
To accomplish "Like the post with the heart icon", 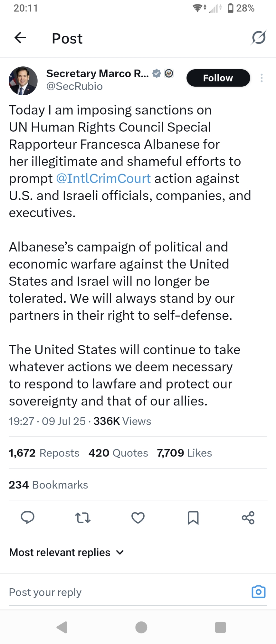I will [x=138, y=517].
